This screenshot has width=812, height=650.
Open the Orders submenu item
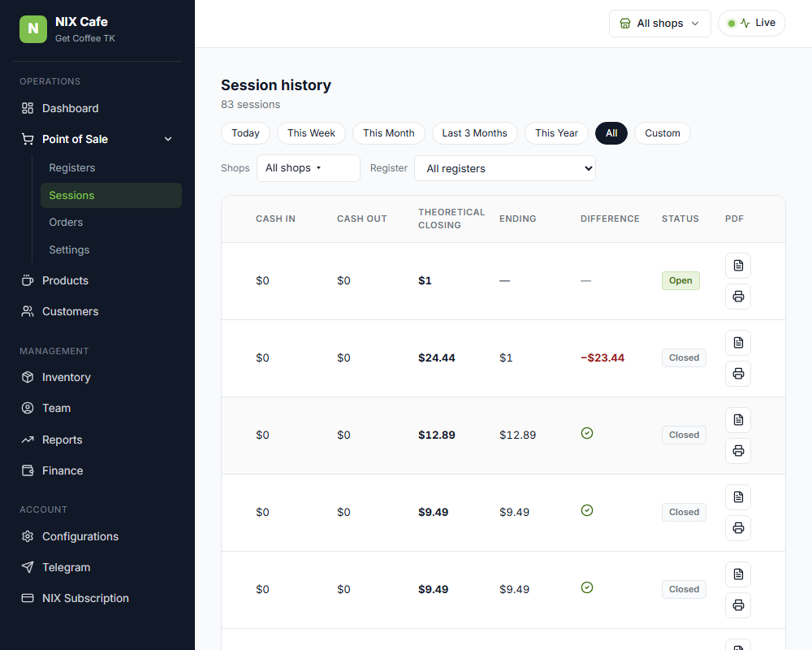[66, 223]
